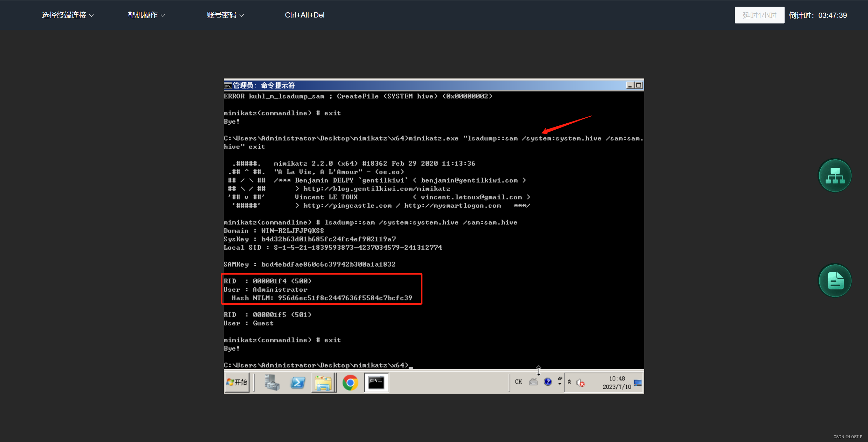868x442 pixels.
Task: Click the 管理员: 命令提示符 title bar
Action: pos(434,85)
